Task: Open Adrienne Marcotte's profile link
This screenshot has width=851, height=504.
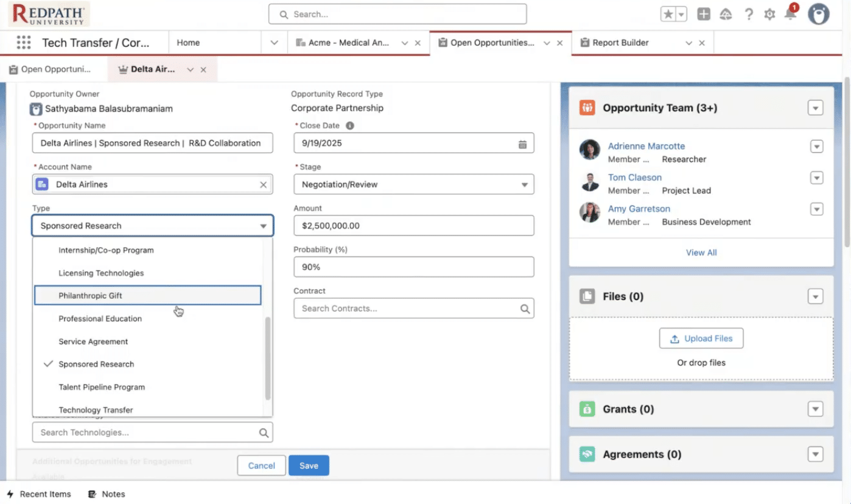Action: tap(646, 146)
